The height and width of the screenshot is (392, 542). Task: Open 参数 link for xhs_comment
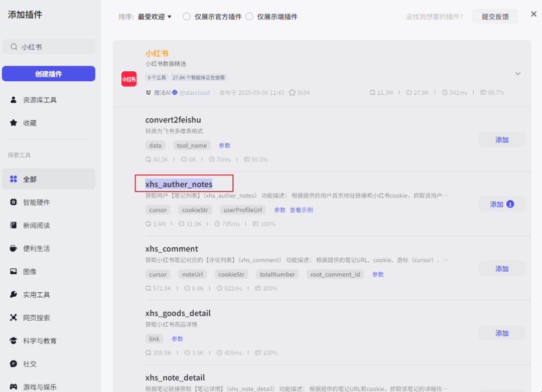coord(378,274)
